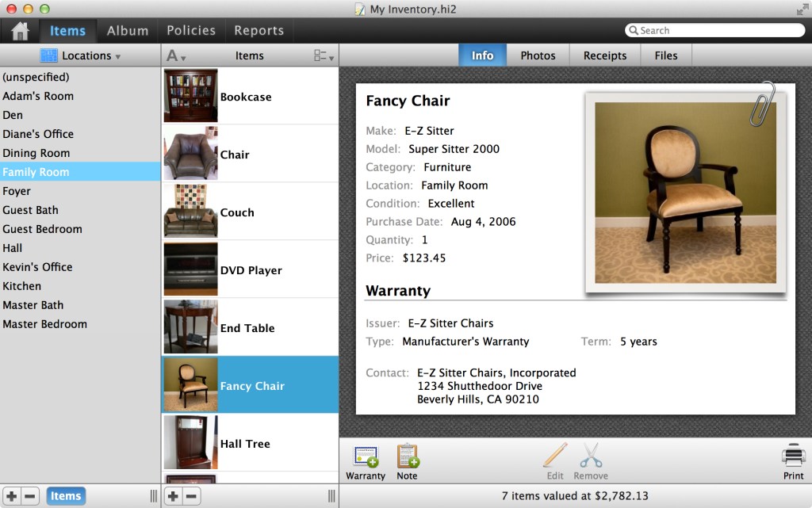The image size is (812, 508).
Task: Add a Note to the item
Action: [x=407, y=461]
